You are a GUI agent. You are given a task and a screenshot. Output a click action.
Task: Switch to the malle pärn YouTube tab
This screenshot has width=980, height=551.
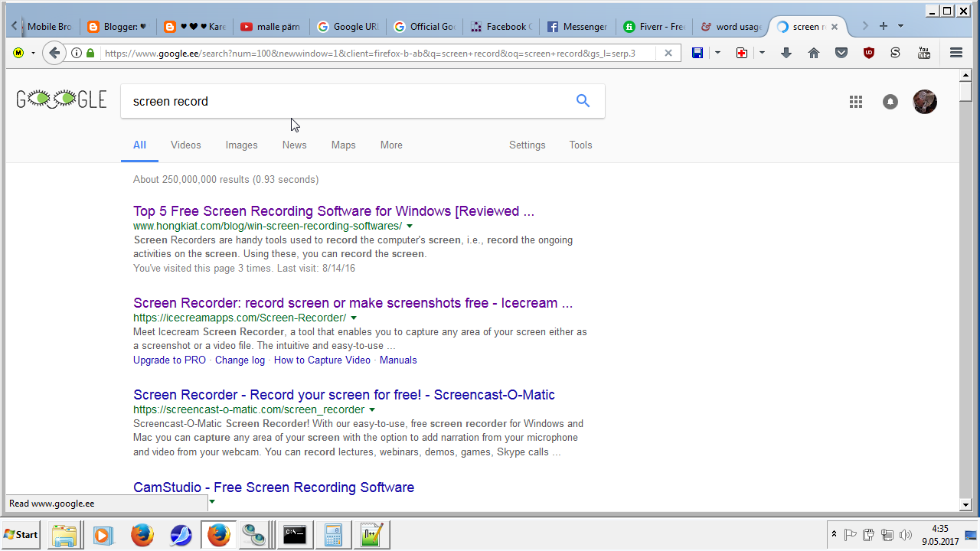coord(271,27)
